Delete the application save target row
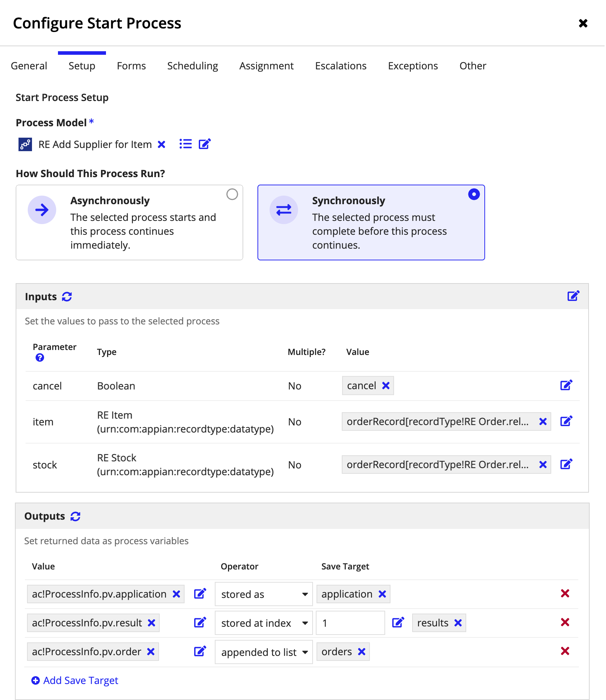The image size is (606, 700). tap(565, 593)
